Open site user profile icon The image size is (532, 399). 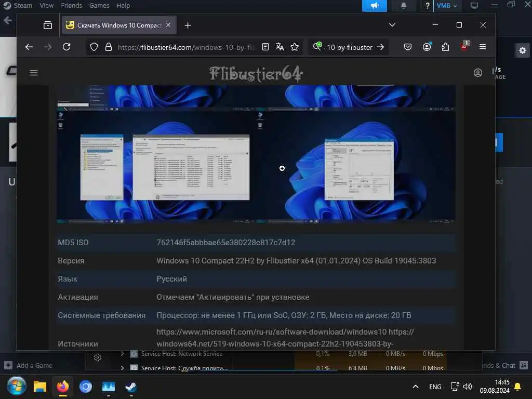(x=478, y=73)
